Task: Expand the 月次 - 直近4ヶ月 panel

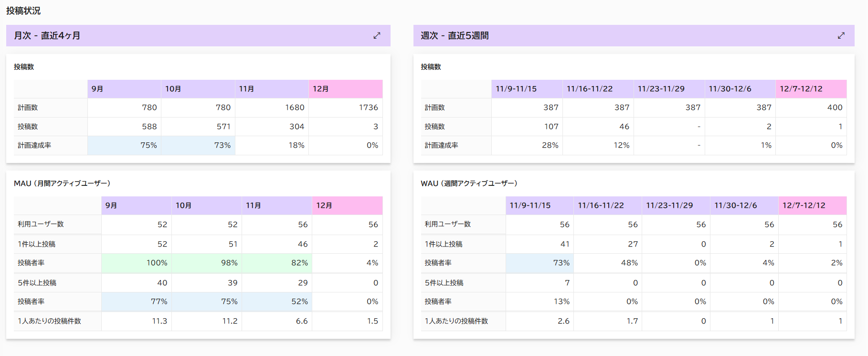Action: point(377,35)
